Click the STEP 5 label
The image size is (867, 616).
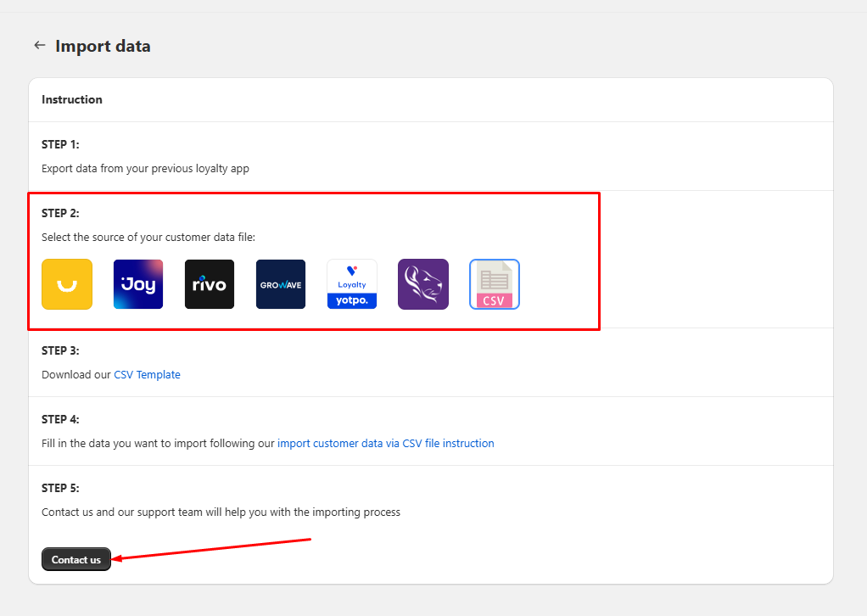point(60,488)
